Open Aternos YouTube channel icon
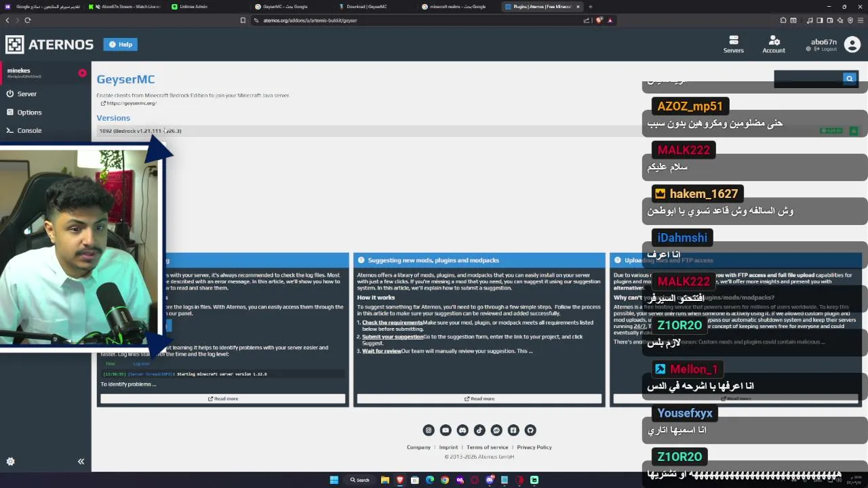Screen dimensions: 868x488 [x=446, y=430]
